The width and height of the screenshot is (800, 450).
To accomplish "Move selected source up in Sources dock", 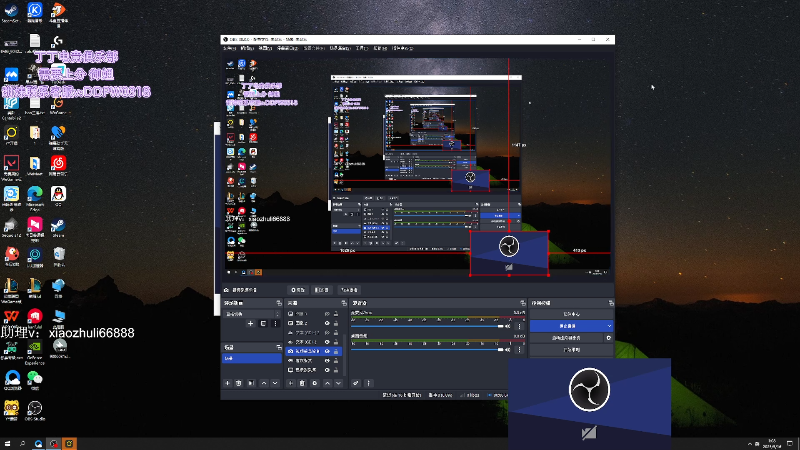I will pos(327,383).
